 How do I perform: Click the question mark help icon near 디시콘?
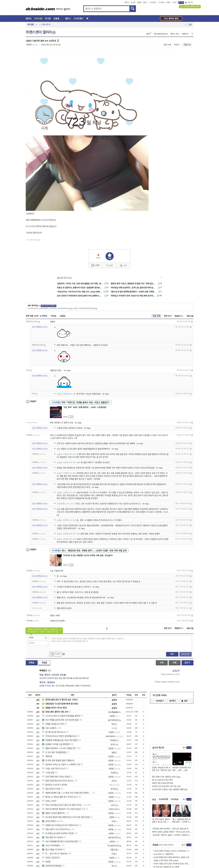click(63, 654)
